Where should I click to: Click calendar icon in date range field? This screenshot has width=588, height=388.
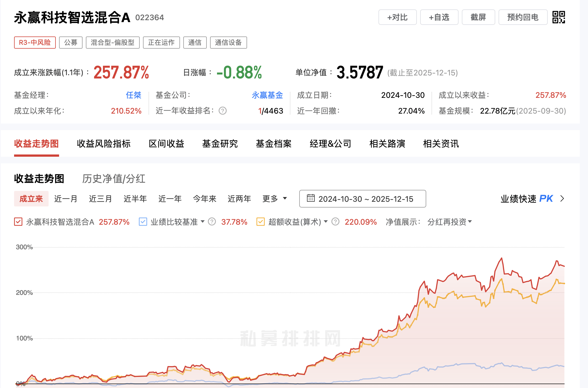tap(311, 198)
